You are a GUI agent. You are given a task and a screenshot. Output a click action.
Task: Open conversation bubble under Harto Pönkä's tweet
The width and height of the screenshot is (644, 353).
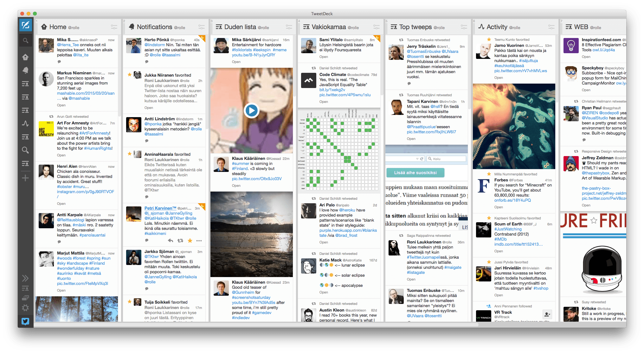[x=146, y=62]
